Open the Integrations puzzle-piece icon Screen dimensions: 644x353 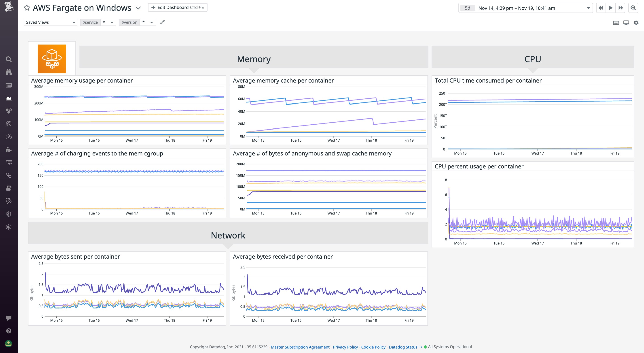coord(9,150)
